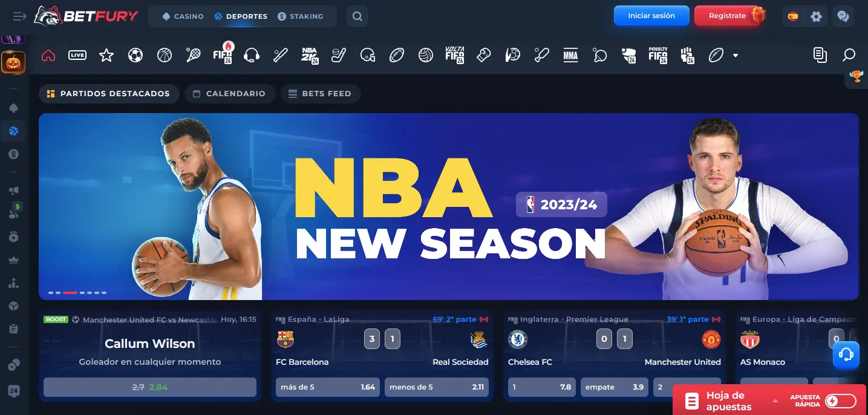Viewport: 868px width, 415px height.
Task: Open FC Barcelona vs Real Sociedad match
Action: (382, 356)
